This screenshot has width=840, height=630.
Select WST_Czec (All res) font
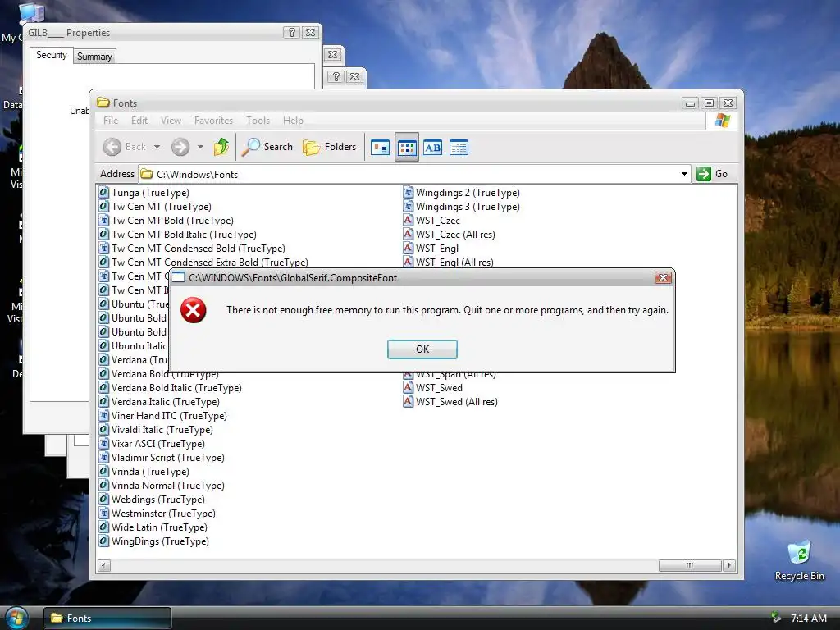pos(449,235)
